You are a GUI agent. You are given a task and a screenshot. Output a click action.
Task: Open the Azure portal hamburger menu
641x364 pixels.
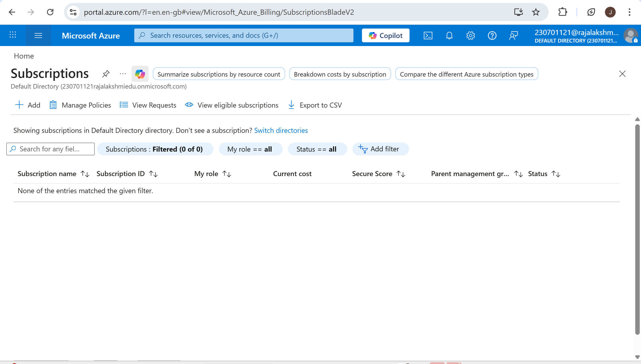[x=38, y=35]
